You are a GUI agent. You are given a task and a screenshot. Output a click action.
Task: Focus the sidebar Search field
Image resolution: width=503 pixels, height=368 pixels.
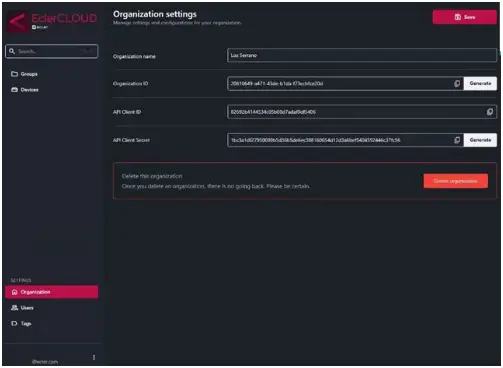coord(52,51)
